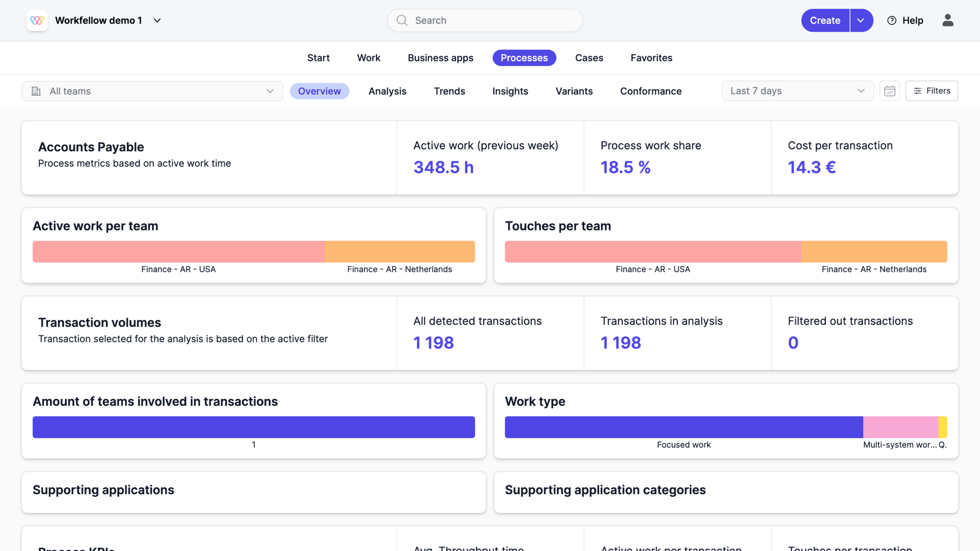980x551 pixels.
Task: Expand the Create button dropdown arrow
Action: (861, 20)
